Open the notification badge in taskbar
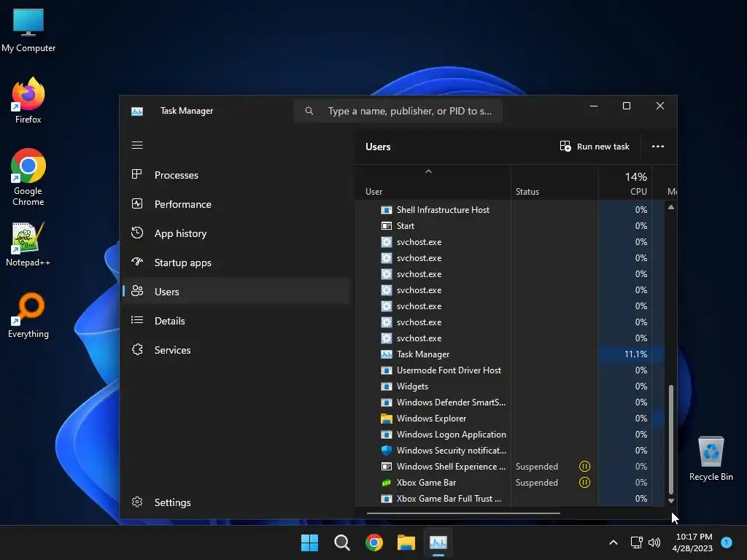747x560 pixels. tap(727, 542)
